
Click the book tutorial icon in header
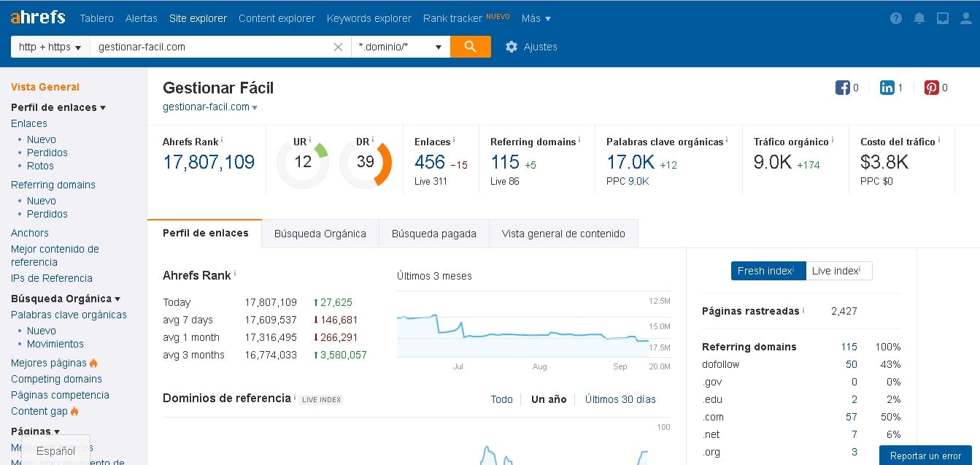pos(943,19)
